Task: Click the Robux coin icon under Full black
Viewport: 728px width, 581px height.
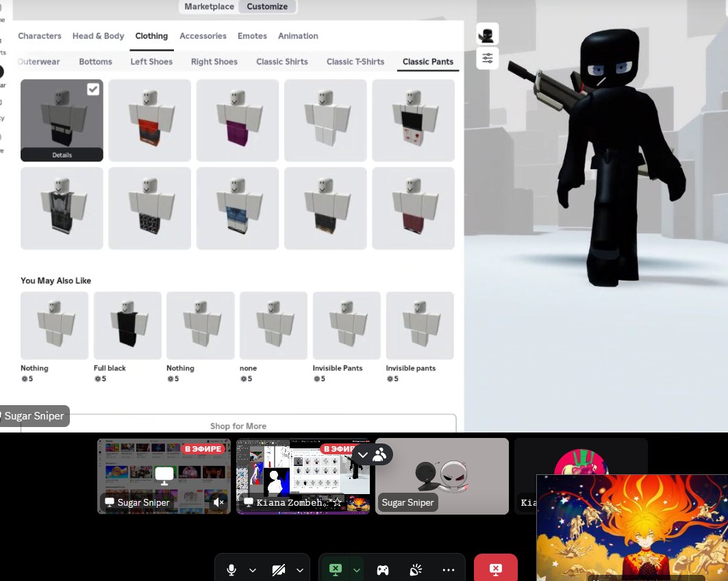Action: click(97, 378)
